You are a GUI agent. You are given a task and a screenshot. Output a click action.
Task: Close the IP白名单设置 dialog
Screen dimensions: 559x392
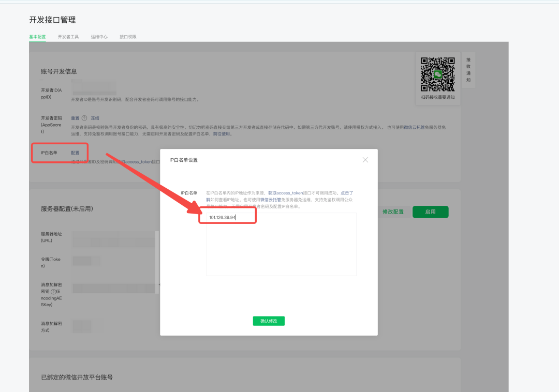pos(365,160)
